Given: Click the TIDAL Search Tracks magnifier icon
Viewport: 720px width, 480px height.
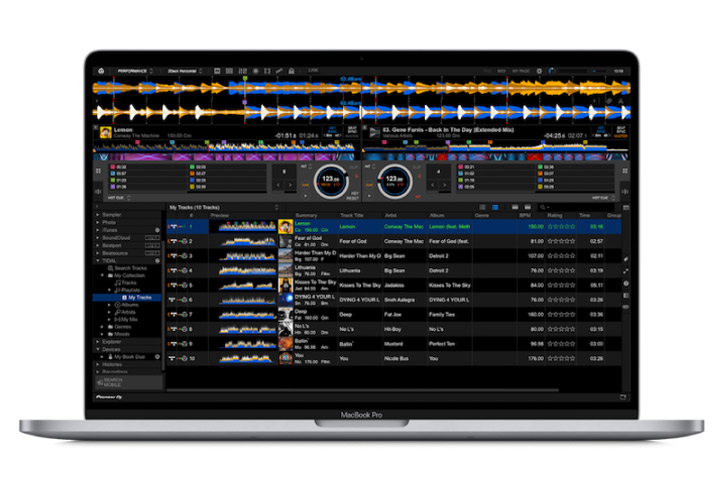Looking at the screenshot, I should tap(110, 268).
